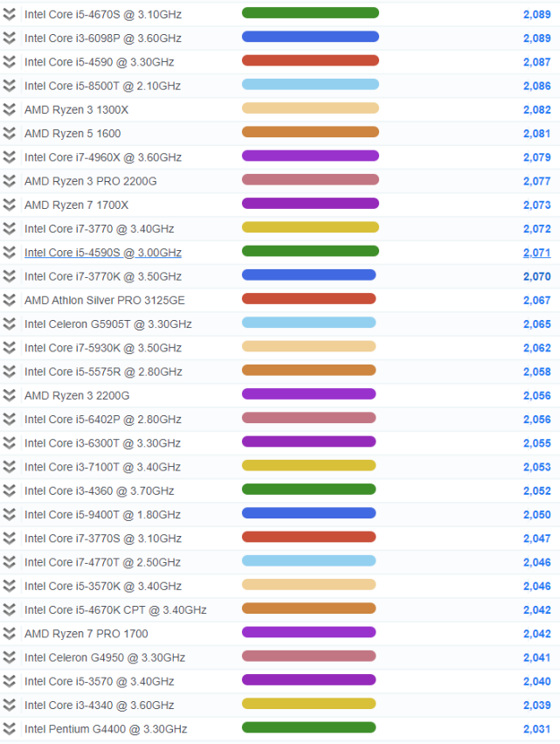Click the 2,058 score for Core i5-5575R

coord(536,372)
